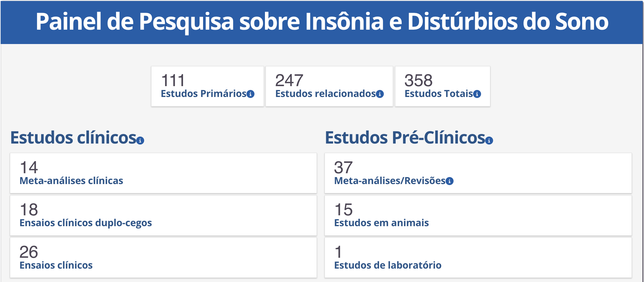Open the Meta-análises/Revisões link
The height and width of the screenshot is (282, 644).
click(390, 181)
